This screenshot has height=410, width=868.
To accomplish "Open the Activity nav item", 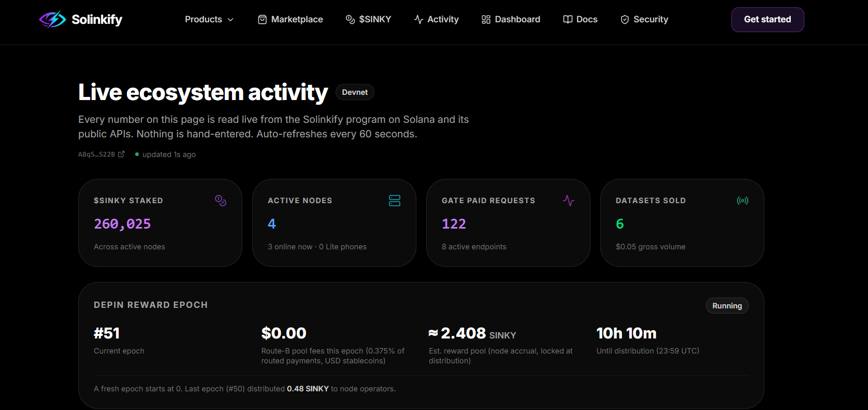I will [x=437, y=20].
